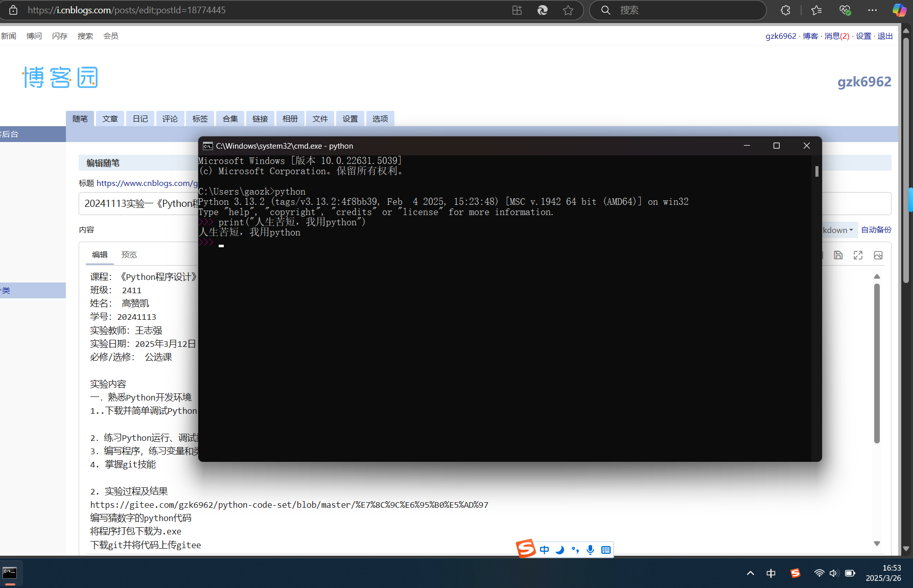
Task: Click the battery tray icon
Action: [x=850, y=573]
